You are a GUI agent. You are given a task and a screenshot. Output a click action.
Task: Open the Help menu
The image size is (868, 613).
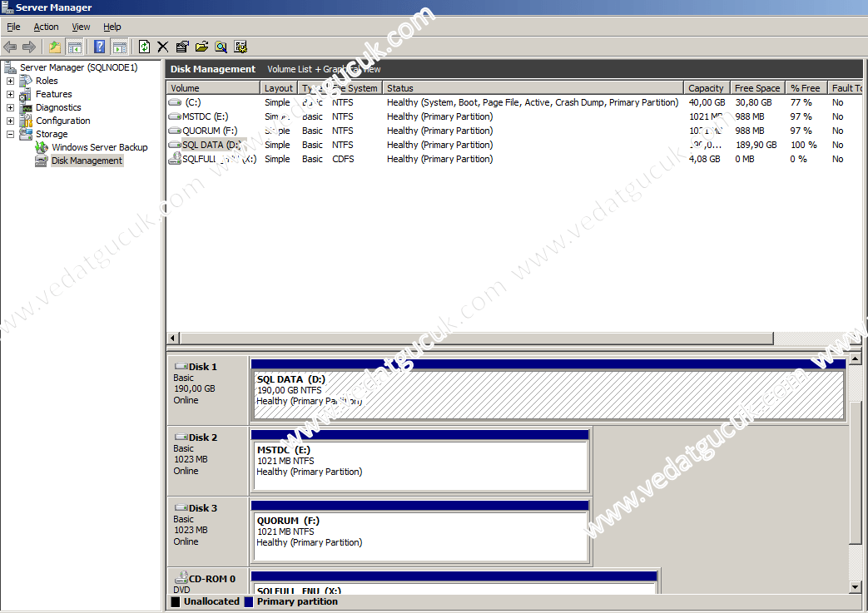click(112, 27)
